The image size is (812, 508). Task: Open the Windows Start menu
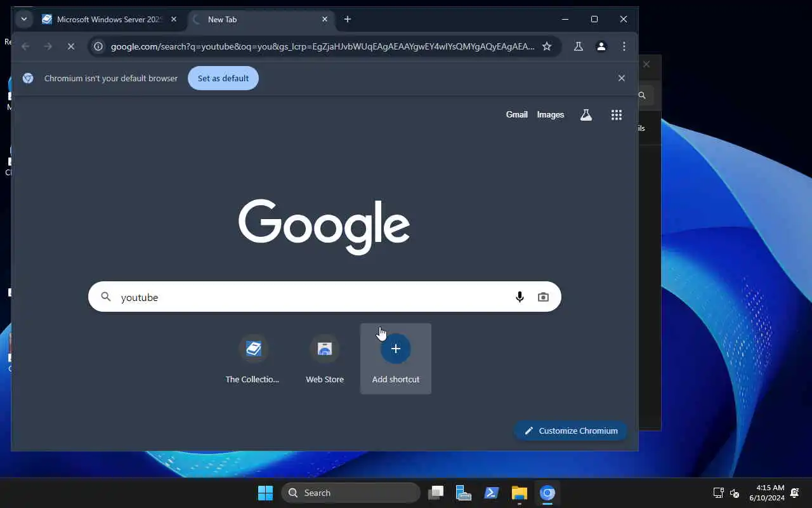[x=265, y=493]
